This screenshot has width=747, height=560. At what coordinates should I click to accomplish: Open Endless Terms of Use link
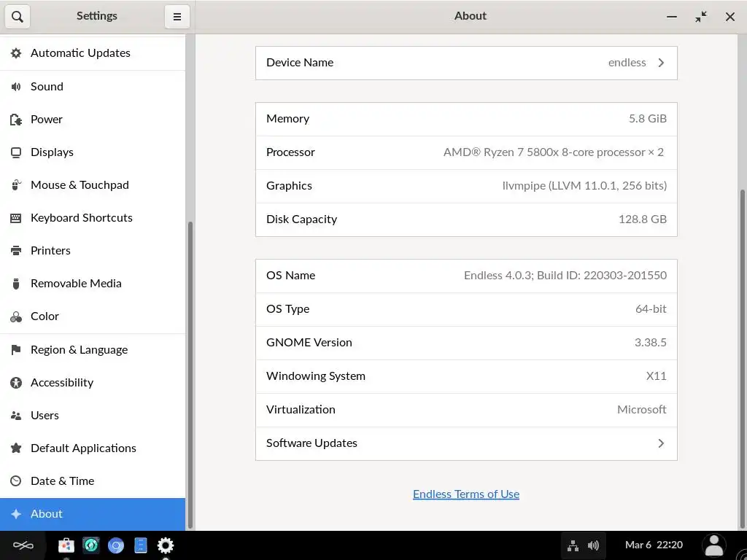[x=466, y=494]
